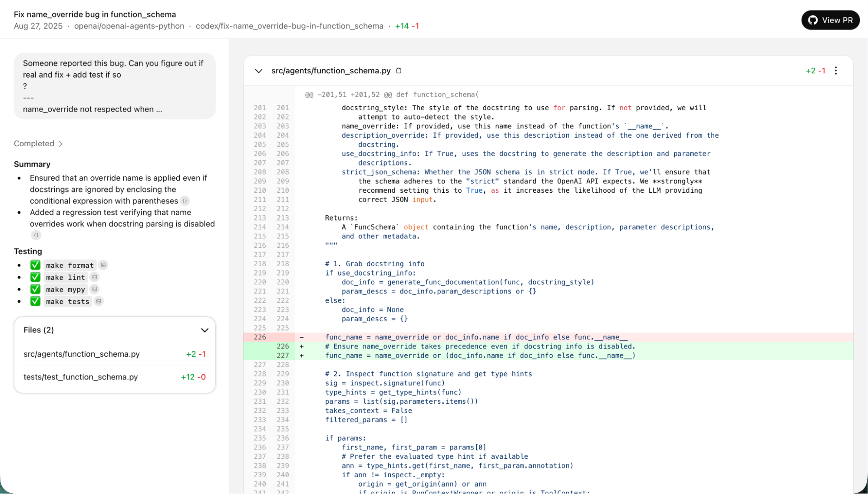
Task: Open terminal log for make tests
Action: [x=99, y=301]
